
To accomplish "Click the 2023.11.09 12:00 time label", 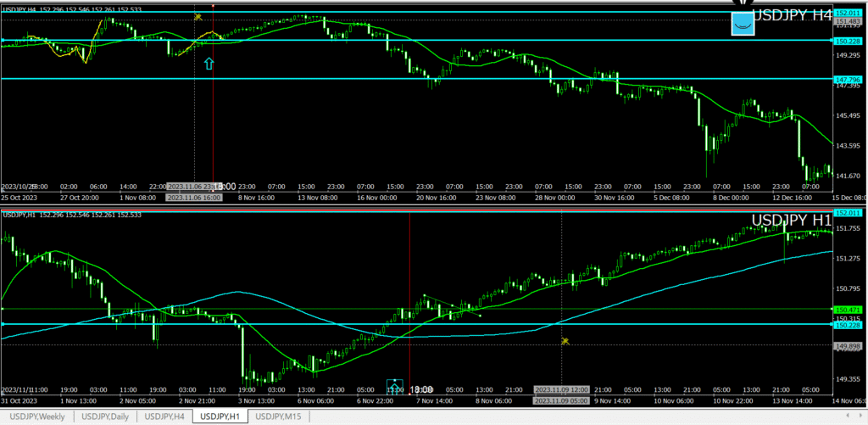I will (x=561, y=389).
